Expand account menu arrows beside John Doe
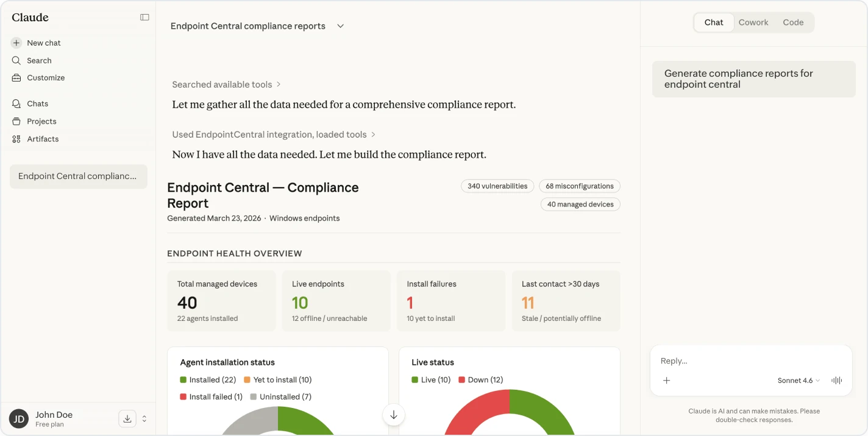868x436 pixels. (144, 419)
